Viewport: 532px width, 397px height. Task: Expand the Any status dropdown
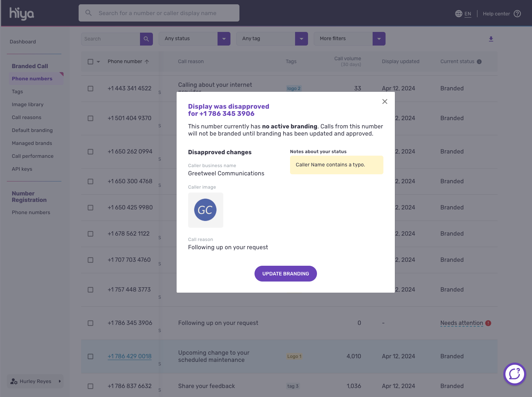click(x=224, y=39)
